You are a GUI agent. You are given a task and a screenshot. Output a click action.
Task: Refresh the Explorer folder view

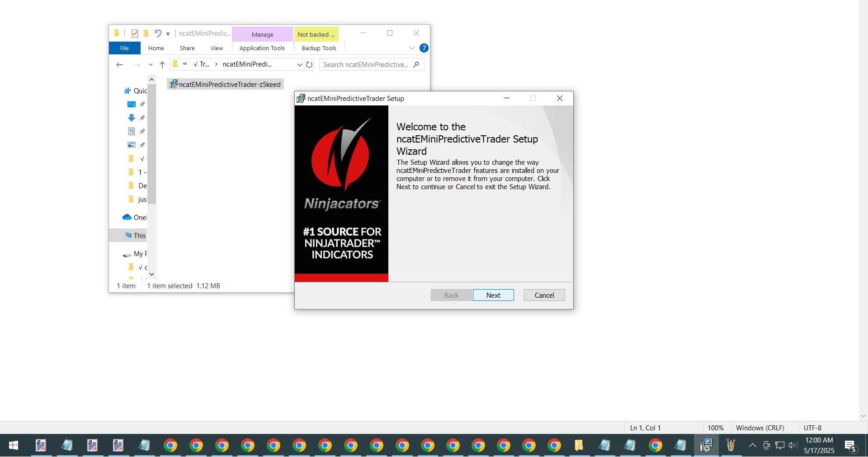[309, 65]
